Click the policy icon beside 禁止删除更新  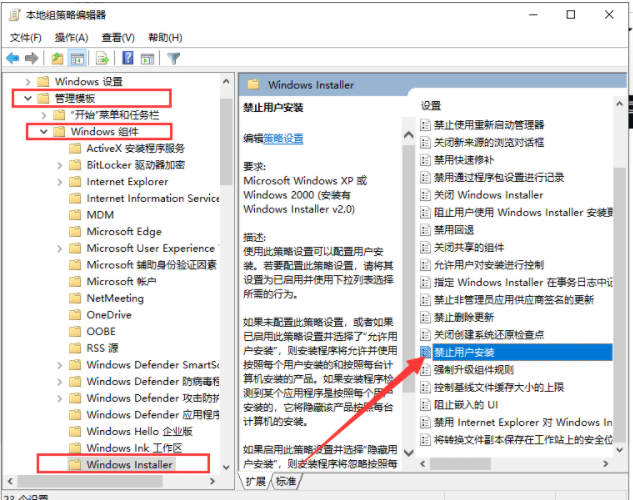point(425,317)
